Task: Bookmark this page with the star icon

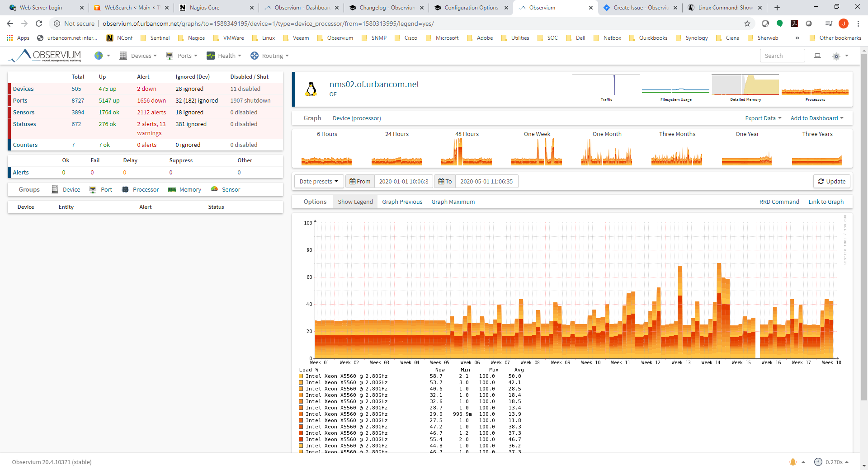Action: click(747, 23)
